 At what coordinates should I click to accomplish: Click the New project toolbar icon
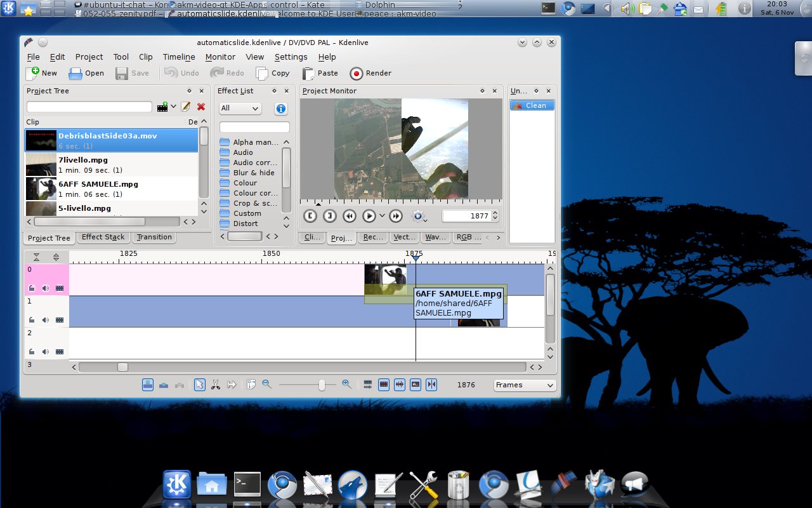pos(32,73)
